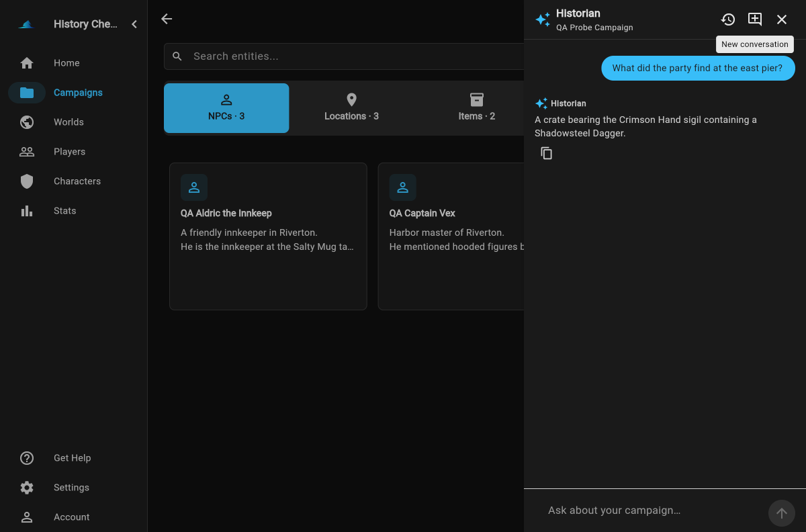Image resolution: width=806 pixels, height=532 pixels.
Task: Open Get Help
Action: [x=73, y=458]
